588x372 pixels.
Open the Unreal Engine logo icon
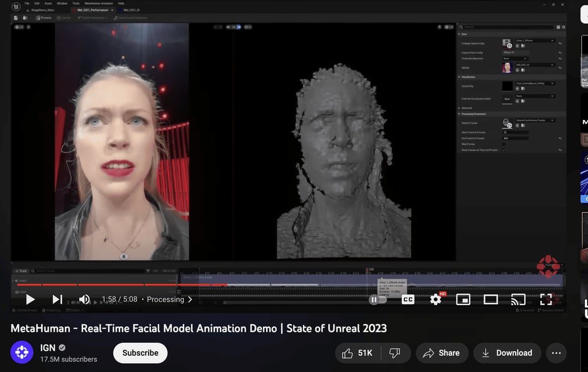[16, 7]
